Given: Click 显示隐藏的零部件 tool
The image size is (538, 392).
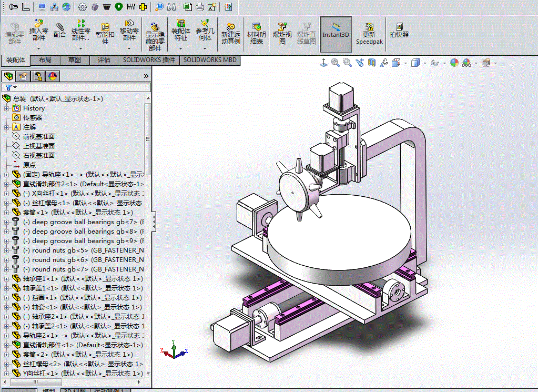Looking at the screenshot, I should [155, 37].
